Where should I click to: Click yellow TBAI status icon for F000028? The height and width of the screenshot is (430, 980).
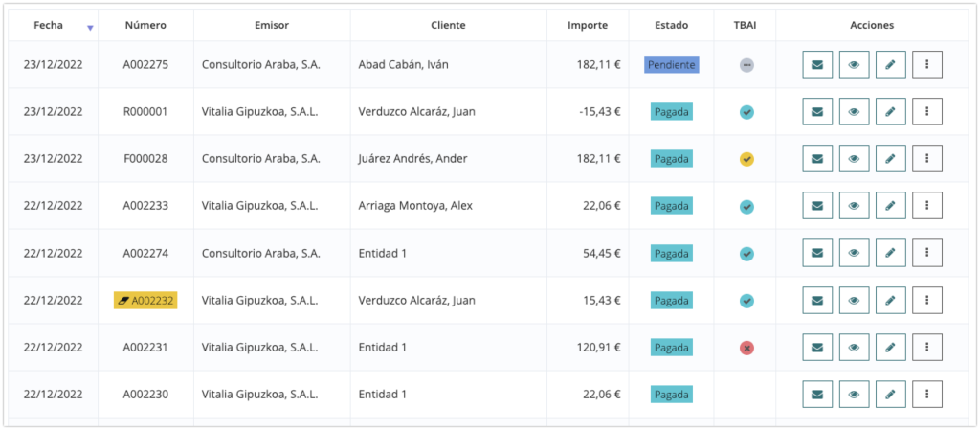click(x=746, y=159)
